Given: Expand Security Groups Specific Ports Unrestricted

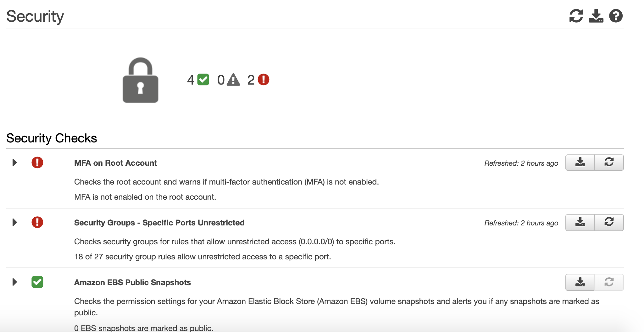Looking at the screenshot, I should click(14, 222).
